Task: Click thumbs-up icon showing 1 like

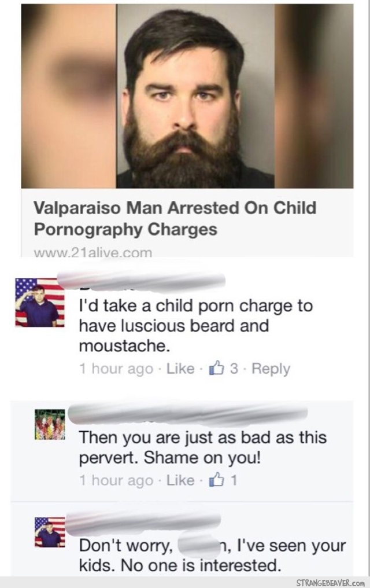Action: click(216, 480)
